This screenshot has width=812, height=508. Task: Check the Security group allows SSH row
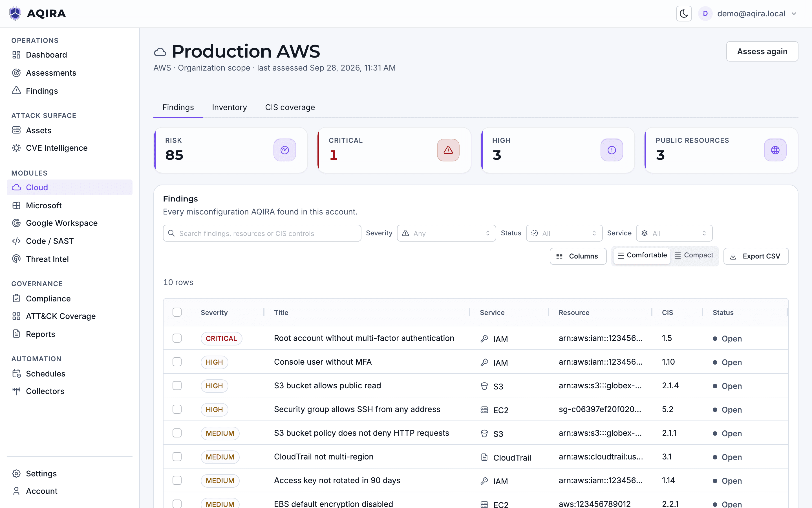pyautogui.click(x=177, y=409)
